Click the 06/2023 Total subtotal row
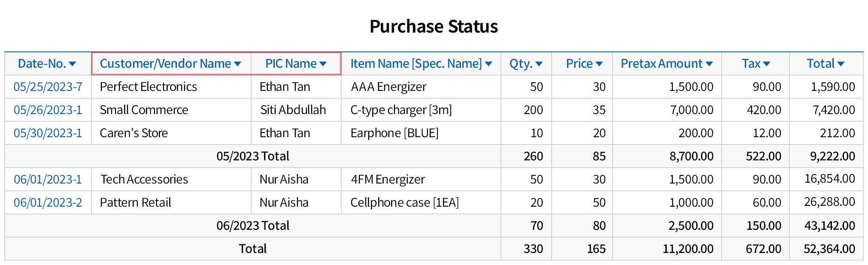The height and width of the screenshot is (265, 868). (252, 226)
